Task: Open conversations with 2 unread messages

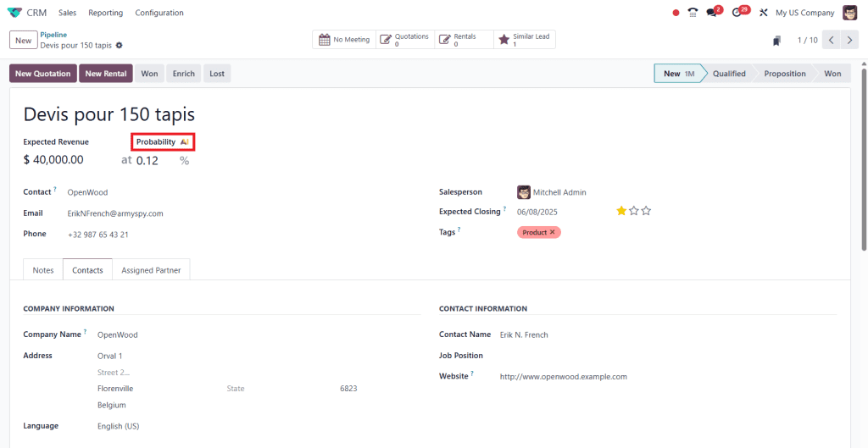Action: [x=713, y=13]
